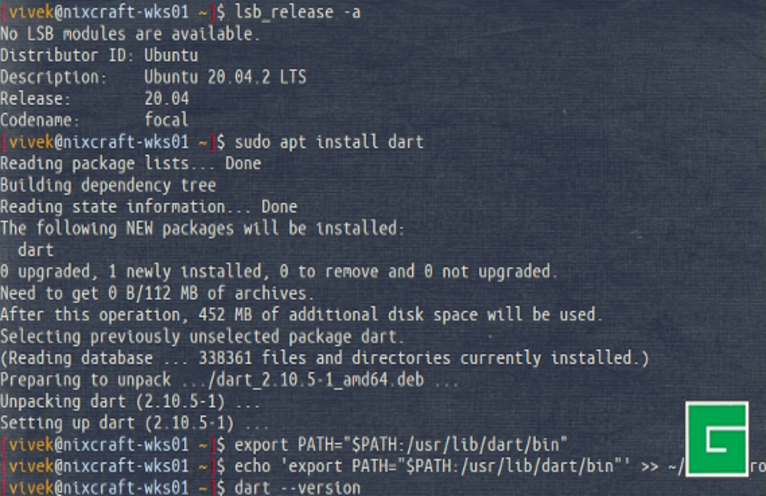Click the 'Ubuntu 20.04.2 LTS' description text
The image size is (766, 496).
point(225,77)
